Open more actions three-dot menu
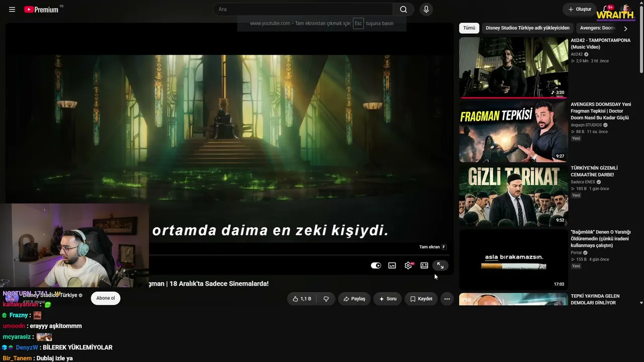644x362 pixels. point(447,299)
